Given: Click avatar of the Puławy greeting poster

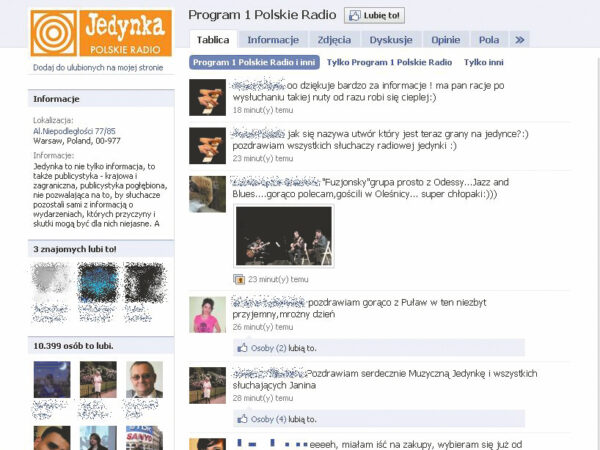Looking at the screenshot, I should point(208,314).
